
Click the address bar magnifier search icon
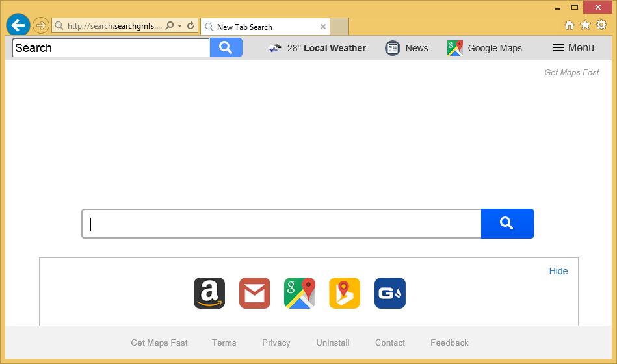tap(170, 26)
